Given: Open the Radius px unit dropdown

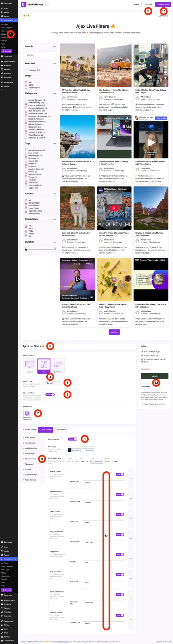Looking at the screenshot, I should coord(116,461).
